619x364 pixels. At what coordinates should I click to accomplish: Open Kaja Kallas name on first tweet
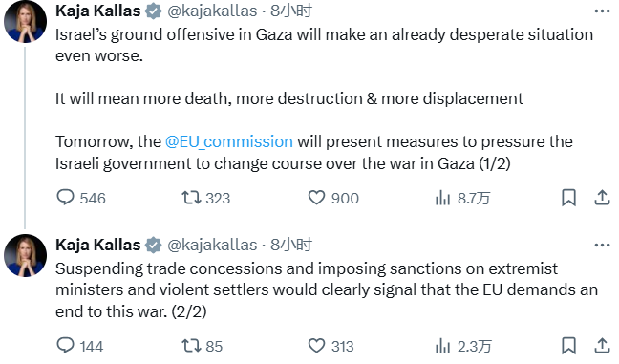point(97,11)
